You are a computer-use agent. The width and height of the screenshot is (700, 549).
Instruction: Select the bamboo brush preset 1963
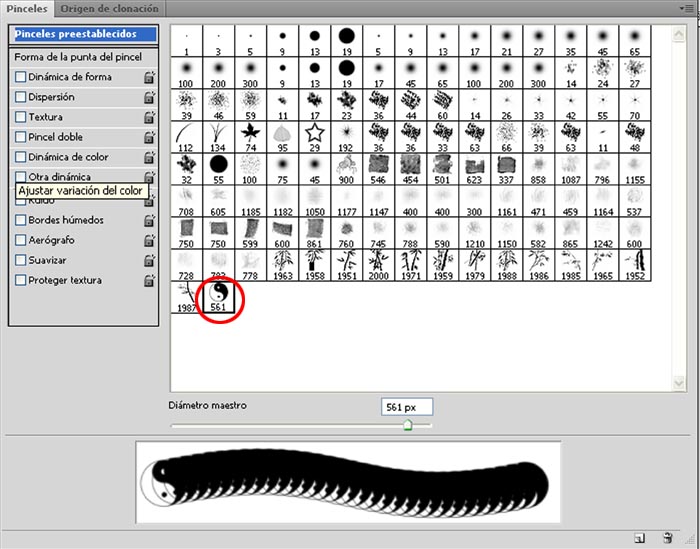pos(283,265)
